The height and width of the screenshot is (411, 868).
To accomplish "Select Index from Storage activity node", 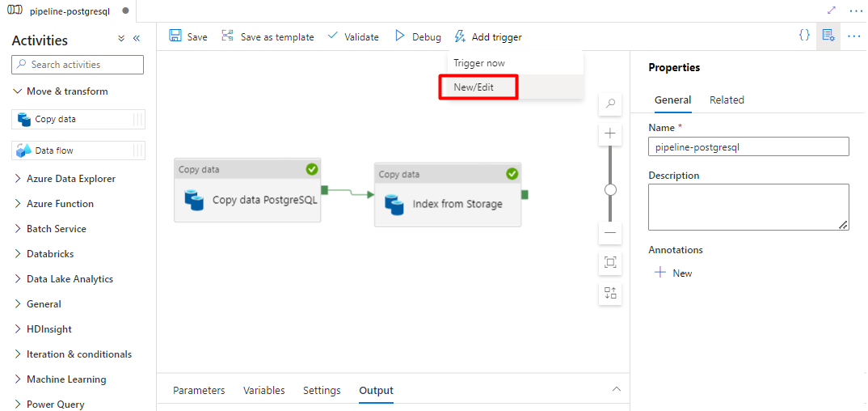I will tap(448, 194).
